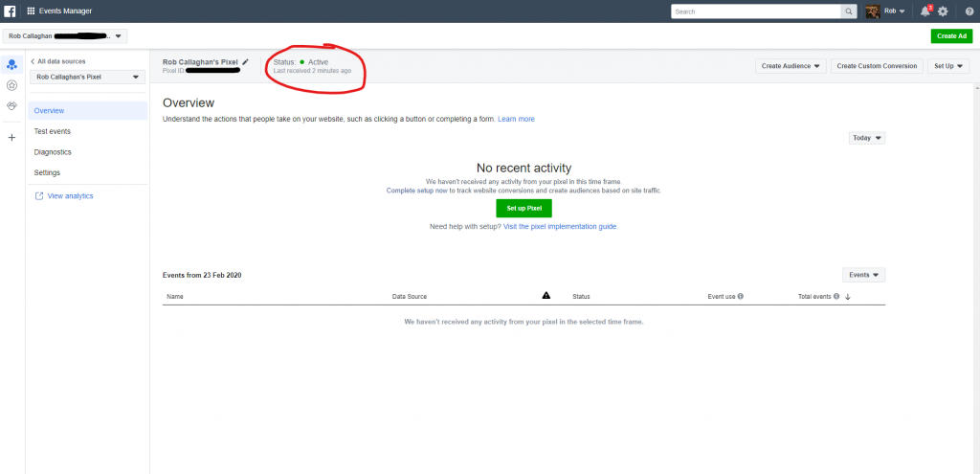Visit the pixel implementation guide link
The height and width of the screenshot is (474, 980).
(x=561, y=226)
